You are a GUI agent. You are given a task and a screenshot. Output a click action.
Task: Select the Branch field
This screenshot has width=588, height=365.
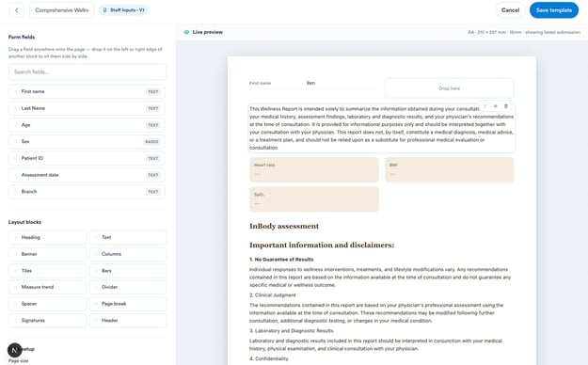coord(87,192)
